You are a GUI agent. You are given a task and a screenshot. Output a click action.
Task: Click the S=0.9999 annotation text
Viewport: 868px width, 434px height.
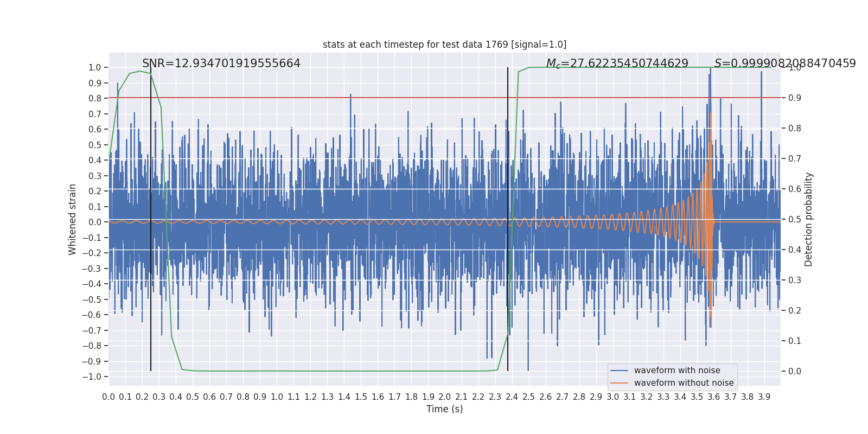[784, 63]
